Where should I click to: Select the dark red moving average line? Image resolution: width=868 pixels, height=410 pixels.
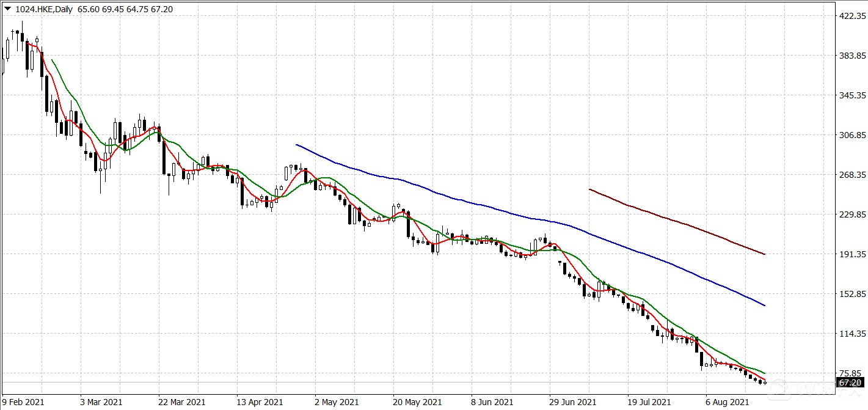672,220
